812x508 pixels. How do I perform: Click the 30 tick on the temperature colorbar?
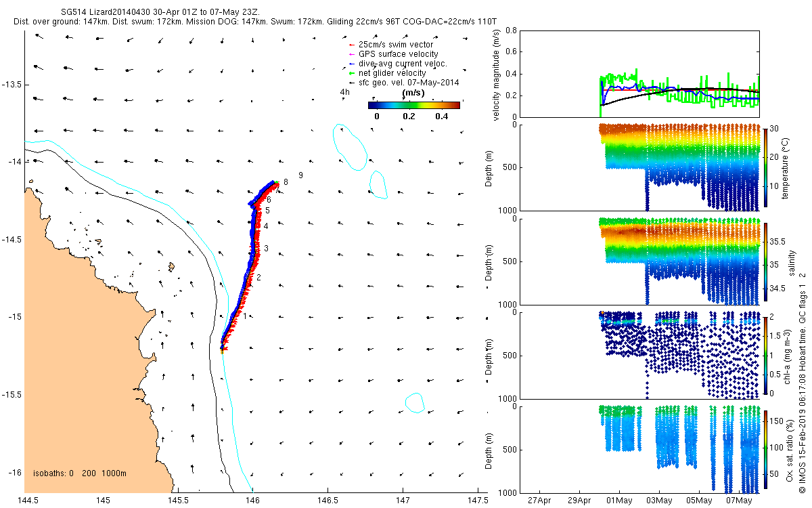tap(775, 129)
